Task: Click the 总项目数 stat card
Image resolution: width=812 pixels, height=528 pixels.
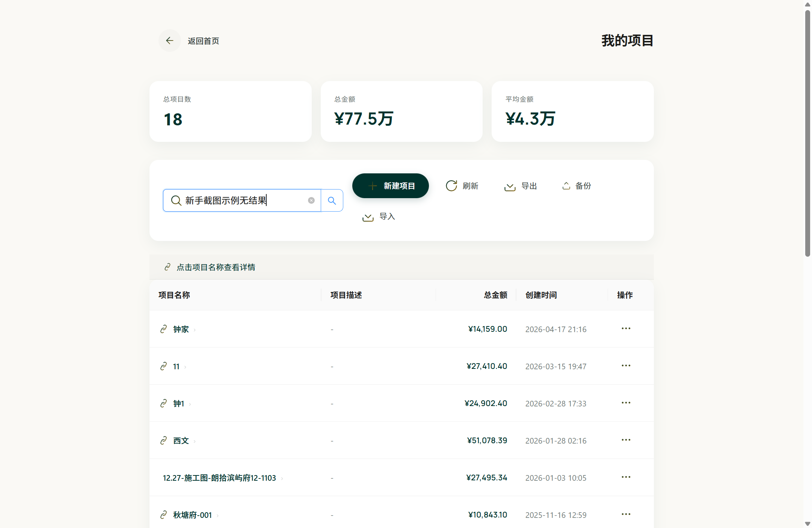Action: coord(231,111)
